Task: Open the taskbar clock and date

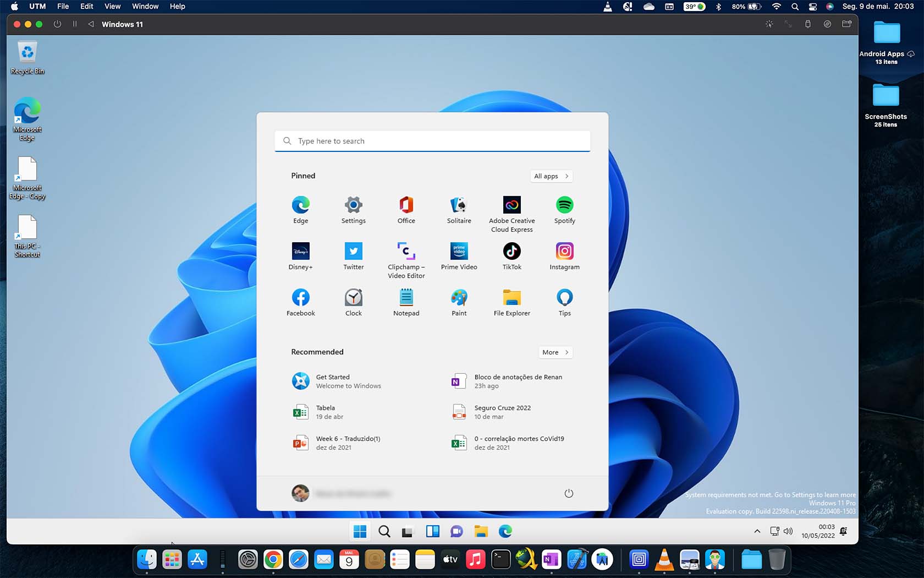Action: [818, 531]
